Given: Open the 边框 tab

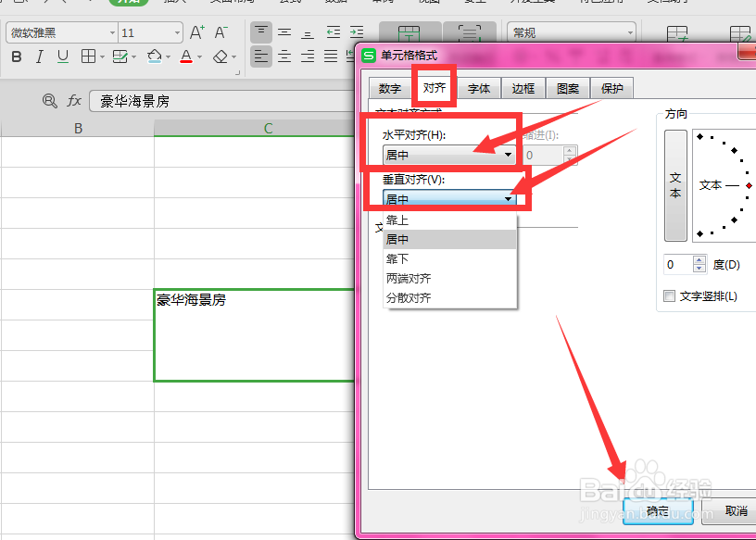Looking at the screenshot, I should point(523,88).
